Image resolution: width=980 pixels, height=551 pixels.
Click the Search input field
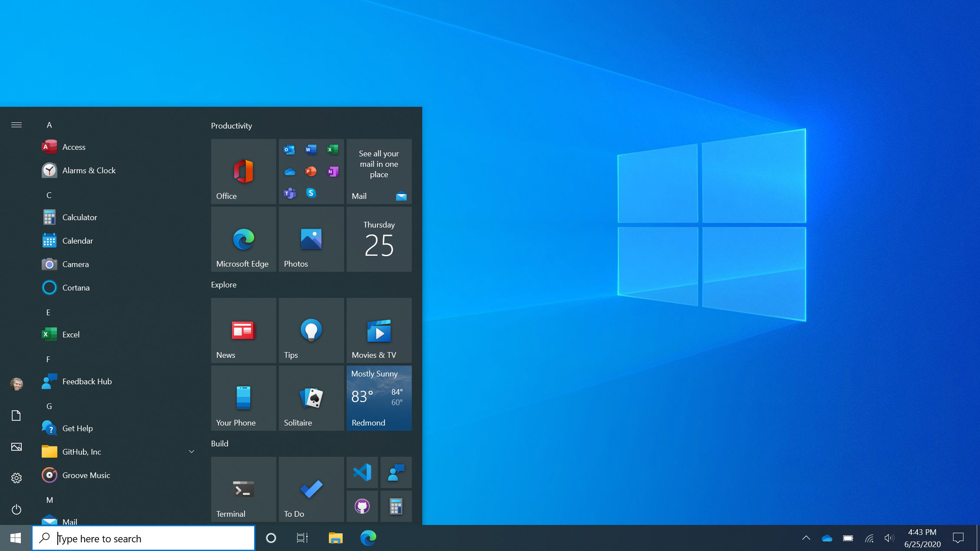tap(143, 538)
